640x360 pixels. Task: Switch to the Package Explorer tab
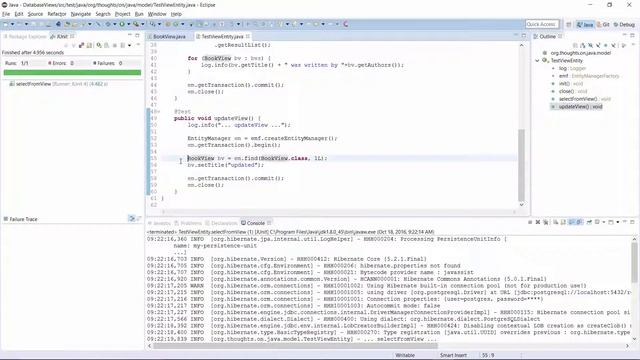pyautogui.click(x=25, y=36)
